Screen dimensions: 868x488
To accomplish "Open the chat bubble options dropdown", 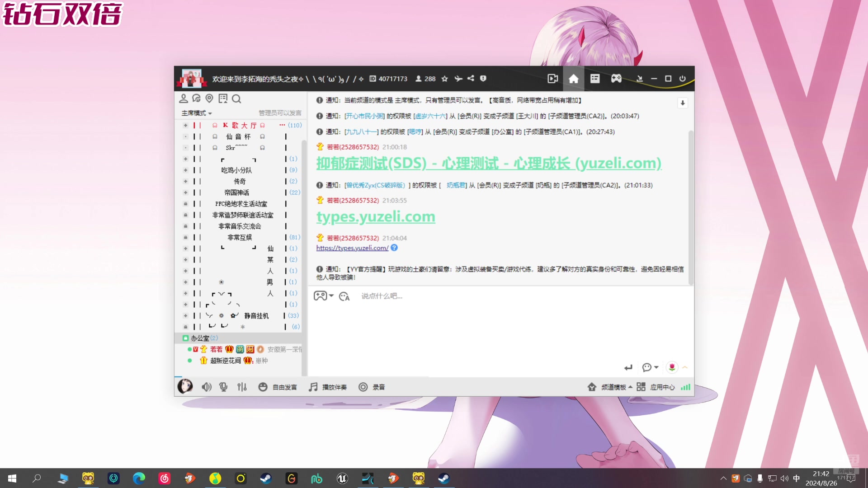I will 650,367.
